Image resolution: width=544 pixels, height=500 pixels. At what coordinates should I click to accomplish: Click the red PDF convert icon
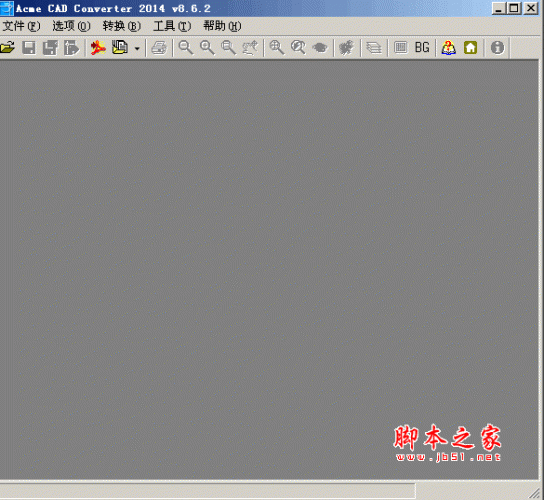(x=98, y=48)
